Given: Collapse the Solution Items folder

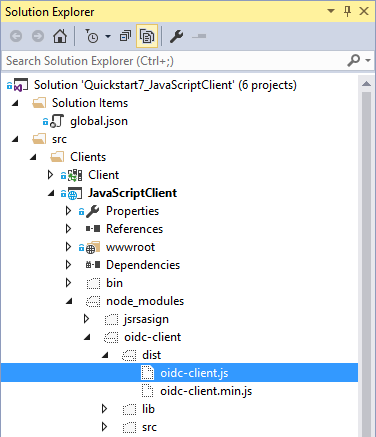Looking at the screenshot, I should (15, 103).
